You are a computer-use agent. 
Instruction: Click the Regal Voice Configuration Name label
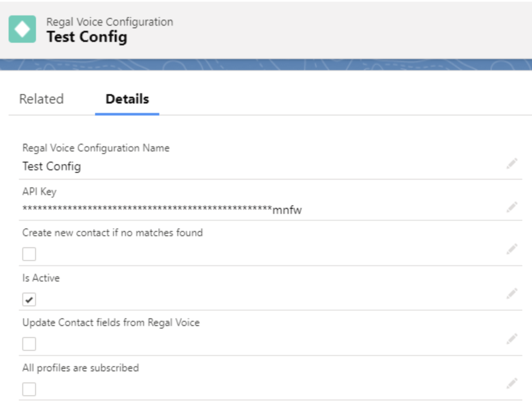[96, 148]
